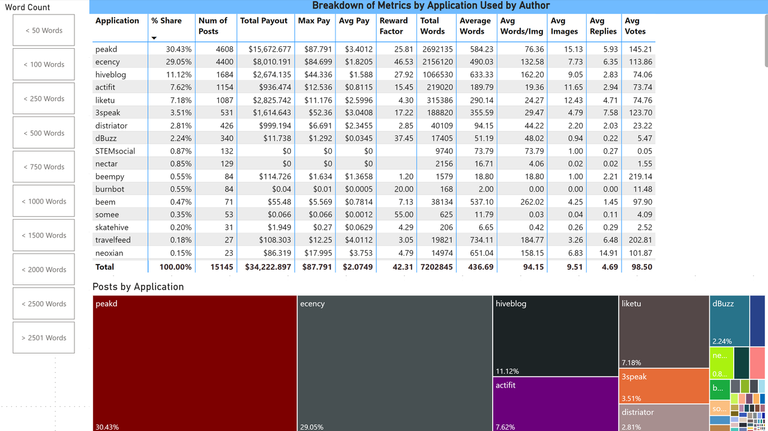Select the gray ecency treemap block
Image resolution: width=768 pixels, height=431 pixels.
click(x=394, y=363)
